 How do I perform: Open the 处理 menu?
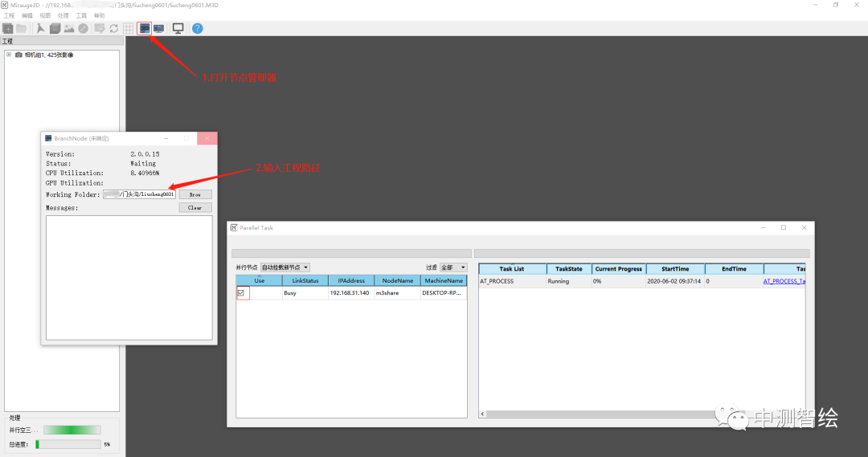pyautogui.click(x=63, y=15)
